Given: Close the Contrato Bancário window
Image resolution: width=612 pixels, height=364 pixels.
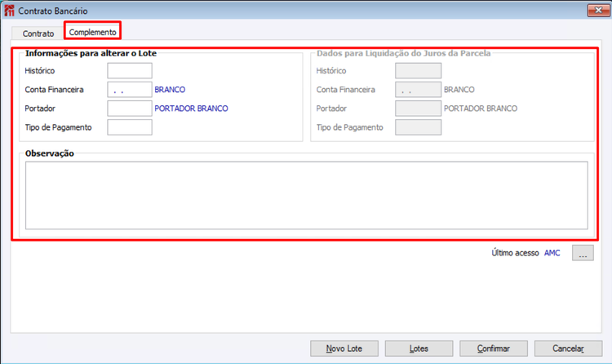Looking at the screenshot, I should [598, 10].
